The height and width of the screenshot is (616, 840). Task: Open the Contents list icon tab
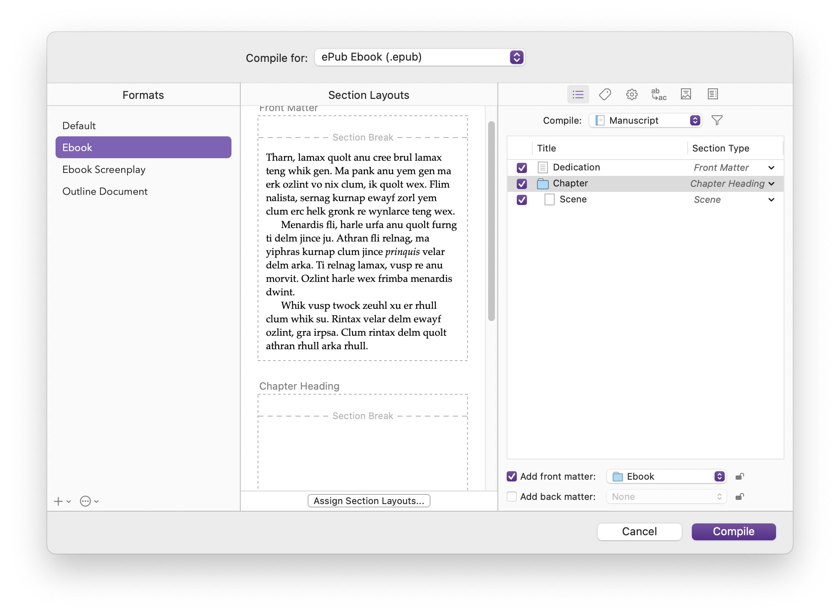tap(578, 94)
